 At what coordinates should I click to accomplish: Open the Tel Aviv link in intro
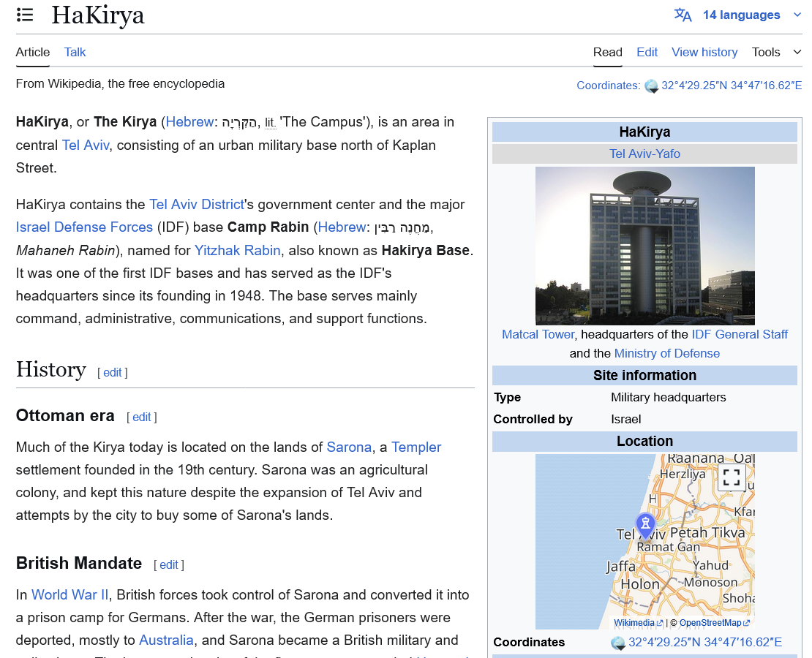(x=86, y=145)
